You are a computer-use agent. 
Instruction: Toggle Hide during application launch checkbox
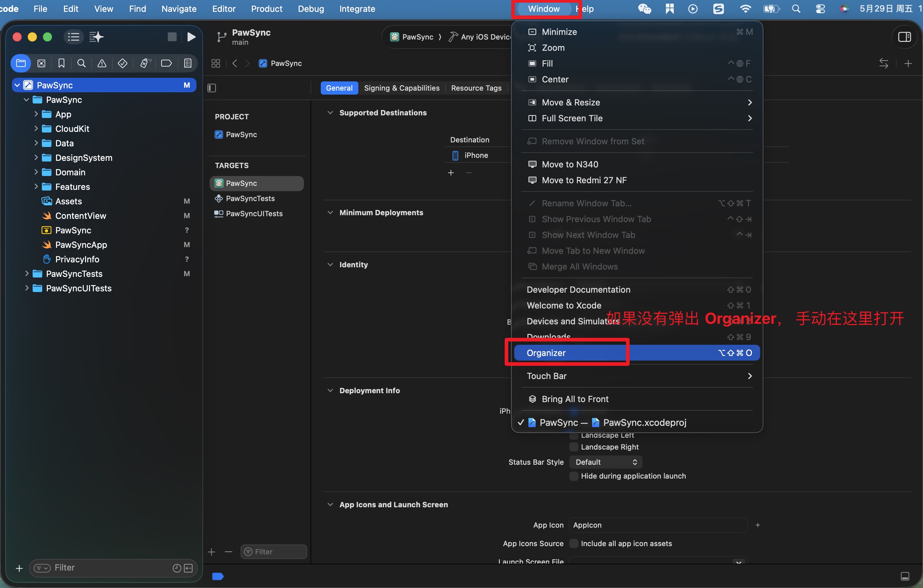pos(574,476)
